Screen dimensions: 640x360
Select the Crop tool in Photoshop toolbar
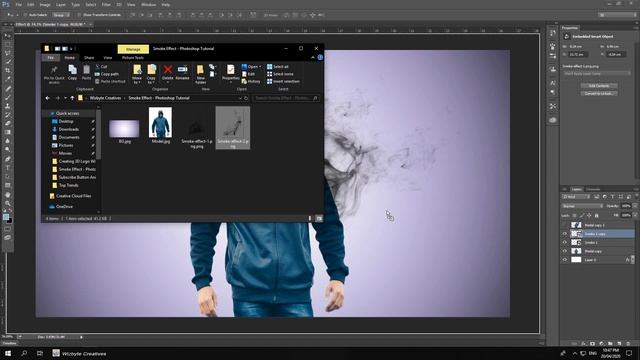coord(7,70)
